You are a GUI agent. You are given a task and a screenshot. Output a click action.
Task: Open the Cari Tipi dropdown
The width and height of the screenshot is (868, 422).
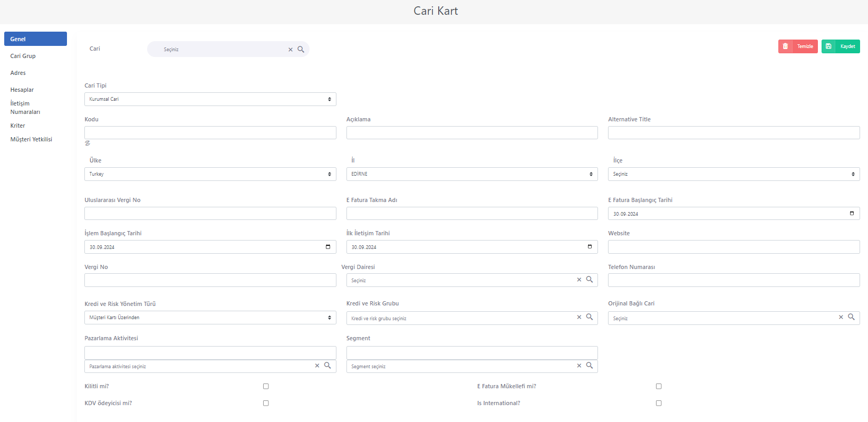[210, 99]
